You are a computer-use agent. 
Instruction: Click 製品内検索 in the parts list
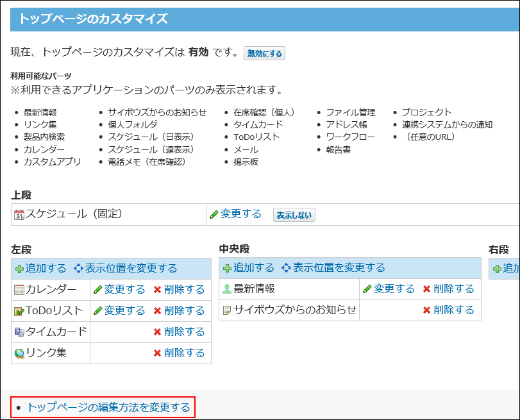click(x=44, y=137)
